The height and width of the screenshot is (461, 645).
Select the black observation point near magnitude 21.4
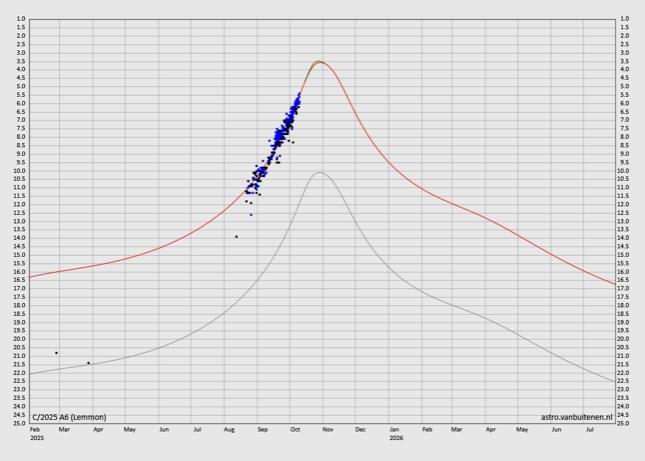(x=88, y=363)
